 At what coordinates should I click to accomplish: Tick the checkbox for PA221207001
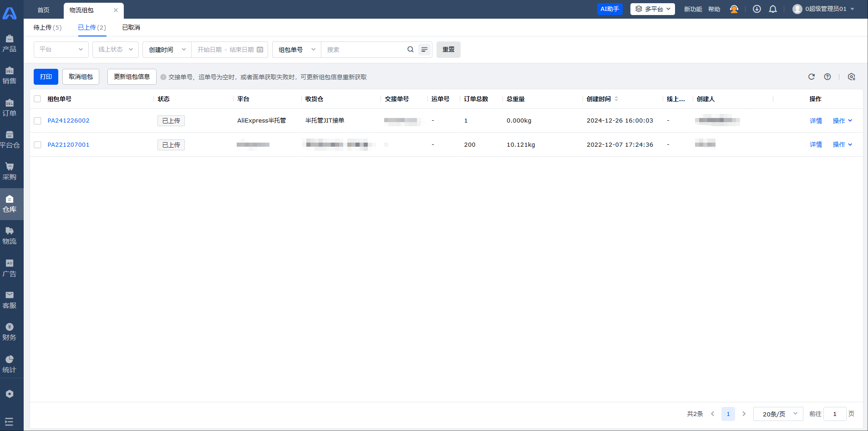tap(37, 145)
